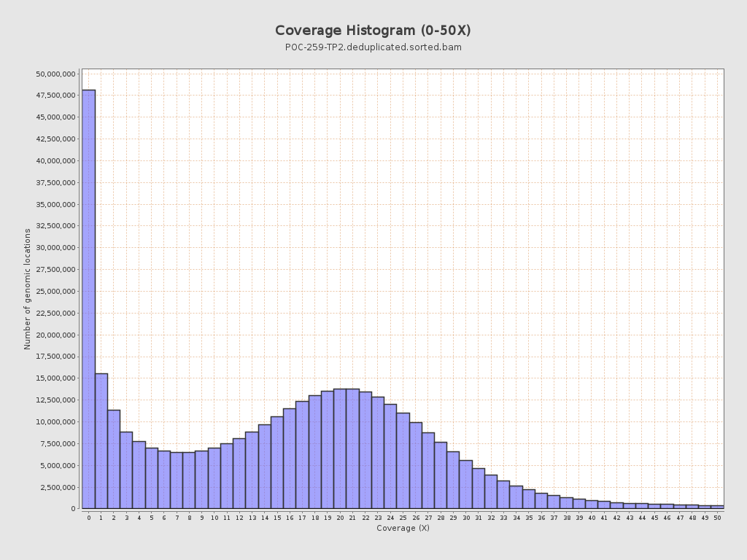This screenshot has height=560, width=747.
Task: Click the x-axis tick label '32'
Action: tap(491, 518)
